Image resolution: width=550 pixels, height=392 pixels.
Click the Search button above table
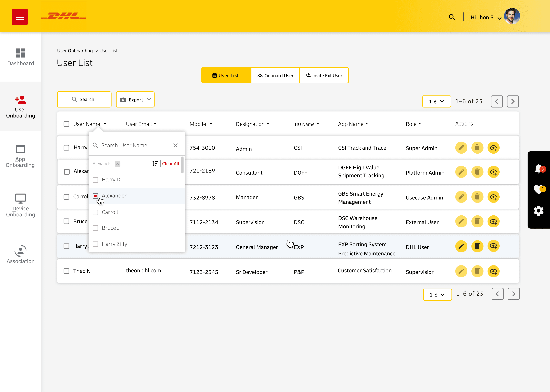84,99
